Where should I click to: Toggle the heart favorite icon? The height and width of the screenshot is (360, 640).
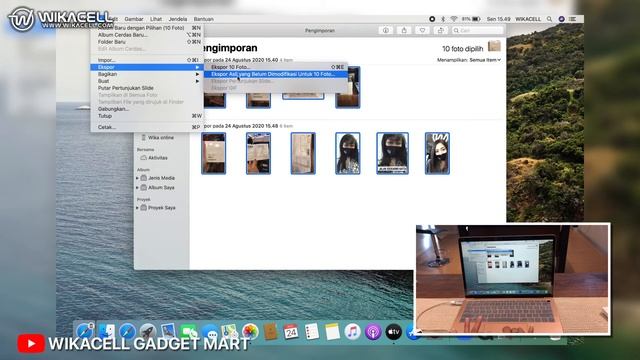(x=422, y=30)
